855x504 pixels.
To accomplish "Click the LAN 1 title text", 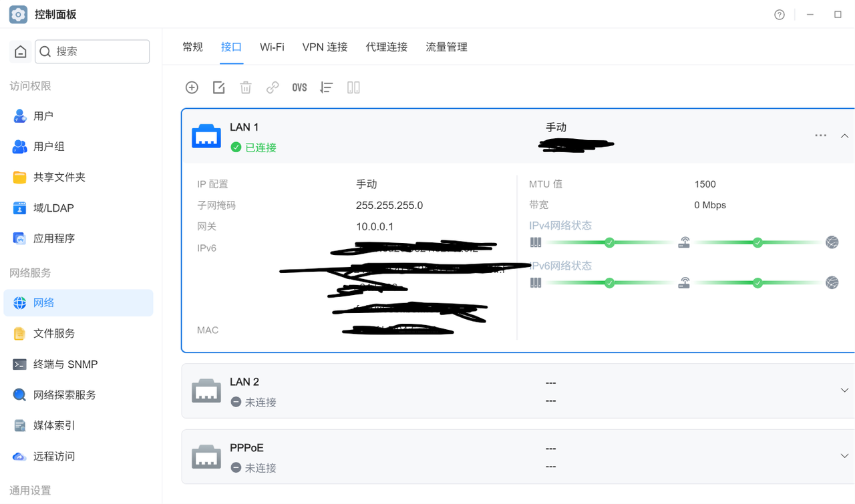I will 244,127.
